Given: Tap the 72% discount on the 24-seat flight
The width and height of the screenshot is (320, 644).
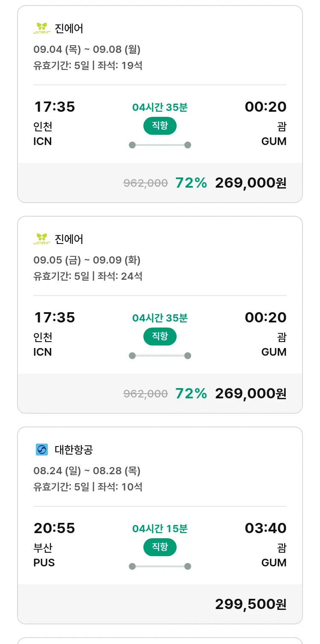Looking at the screenshot, I should 191,393.
